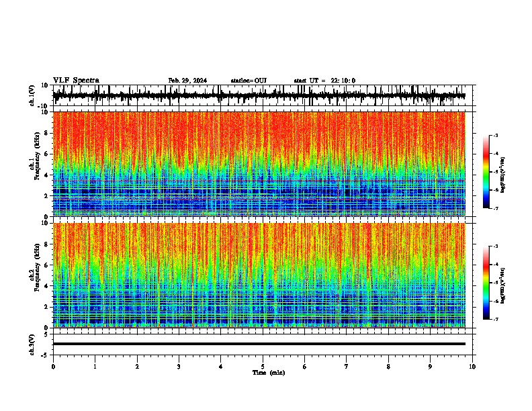Viewport: 532px width, 411px height.
Task: Click the 'start UT = 22:10:0' text
Action: coord(324,81)
